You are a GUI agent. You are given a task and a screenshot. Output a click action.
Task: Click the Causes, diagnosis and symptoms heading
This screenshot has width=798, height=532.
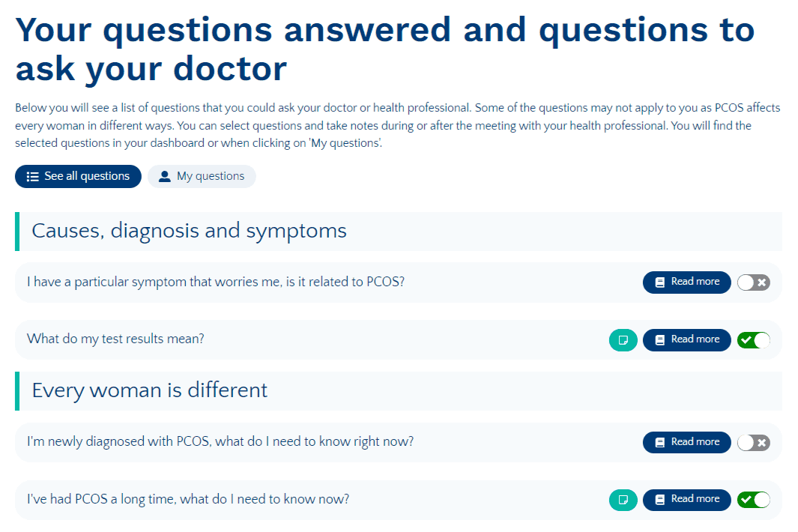(x=189, y=231)
